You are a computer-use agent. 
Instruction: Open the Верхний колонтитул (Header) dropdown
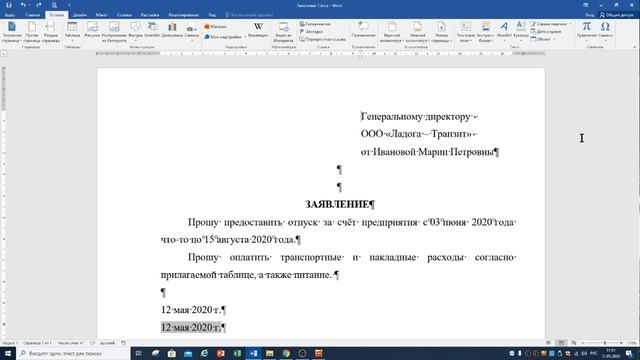coord(392,32)
